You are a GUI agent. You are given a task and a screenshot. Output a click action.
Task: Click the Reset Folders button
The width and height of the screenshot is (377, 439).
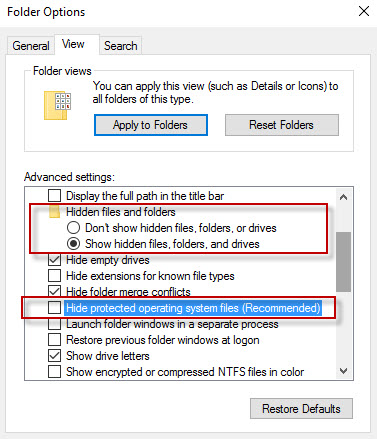pos(282,125)
